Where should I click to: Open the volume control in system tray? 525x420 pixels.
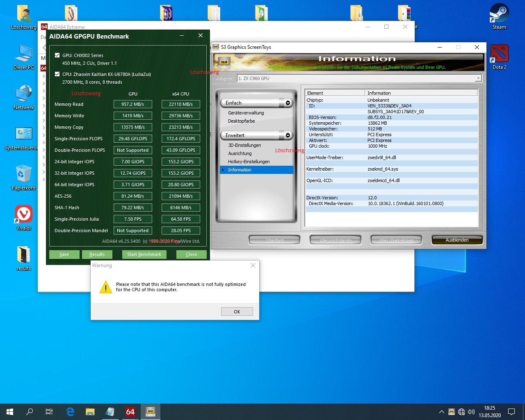pos(471,412)
